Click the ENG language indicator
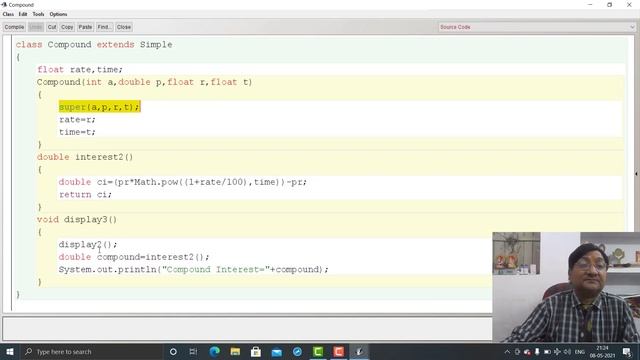Image resolution: width=640 pixels, height=360 pixels. pos(579,351)
